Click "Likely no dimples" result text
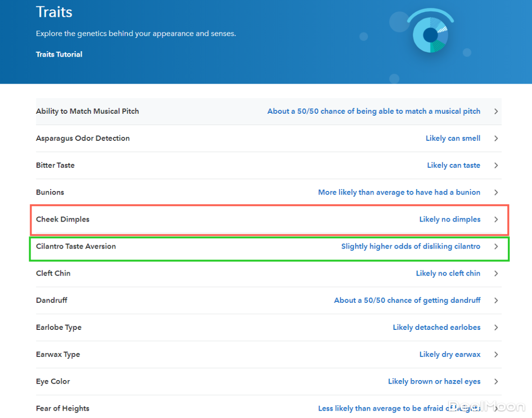Screen dimensions: 532x418 [450, 220]
